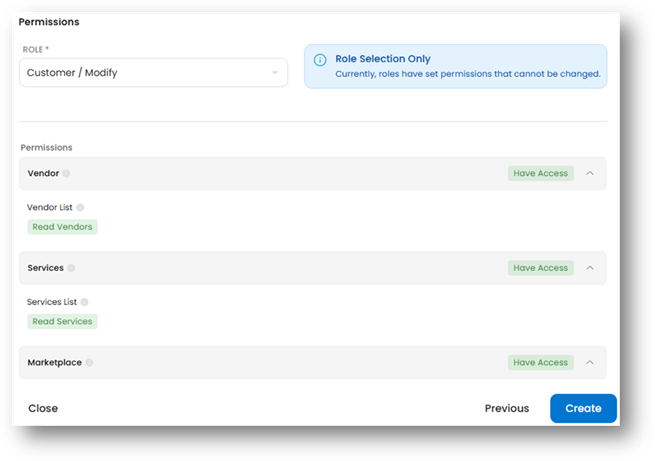Click info icon next to Vendor heading

click(x=66, y=173)
